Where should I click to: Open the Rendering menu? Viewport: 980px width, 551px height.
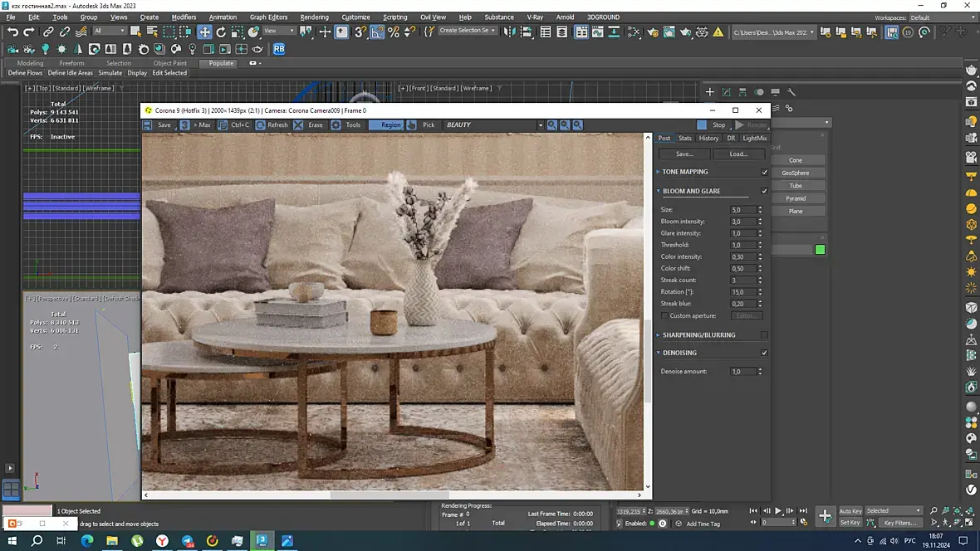[x=314, y=17]
